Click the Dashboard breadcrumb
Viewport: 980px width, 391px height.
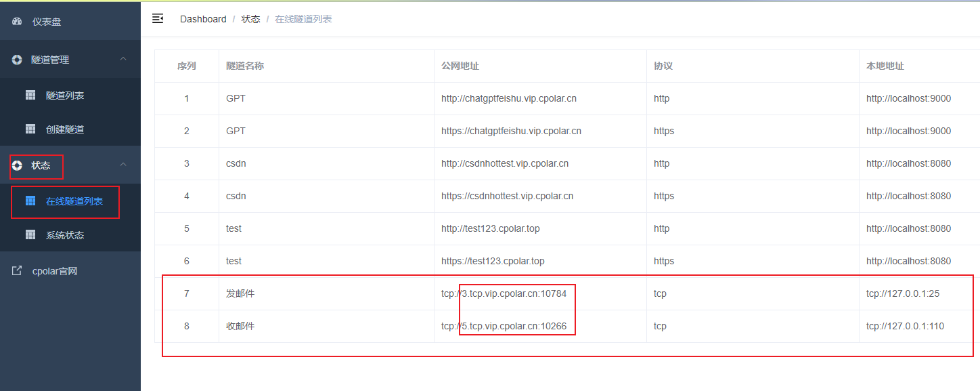pyautogui.click(x=203, y=19)
